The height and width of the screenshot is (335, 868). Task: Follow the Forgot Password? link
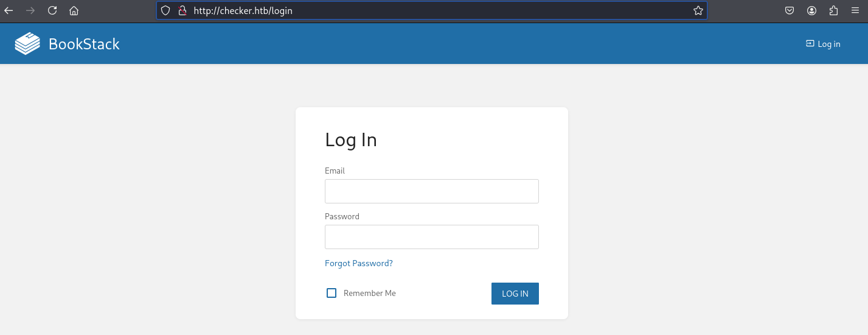point(359,263)
